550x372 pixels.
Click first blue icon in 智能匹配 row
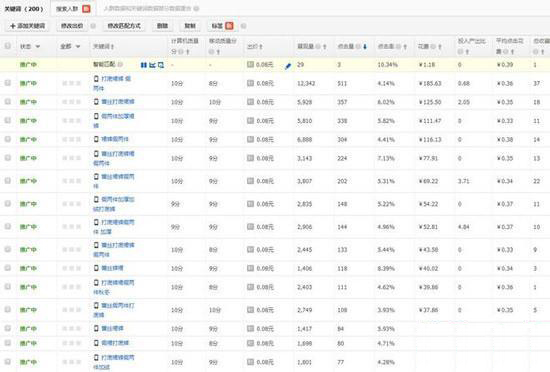click(143, 65)
